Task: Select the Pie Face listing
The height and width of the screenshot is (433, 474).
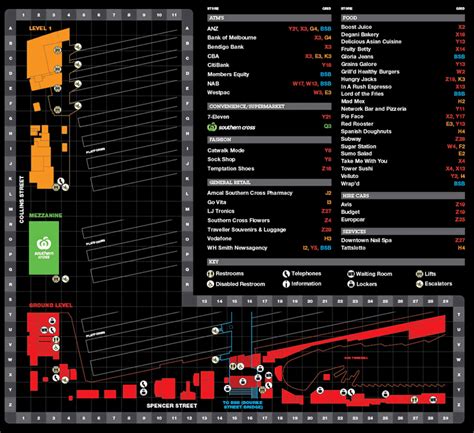Action: click(x=403, y=116)
